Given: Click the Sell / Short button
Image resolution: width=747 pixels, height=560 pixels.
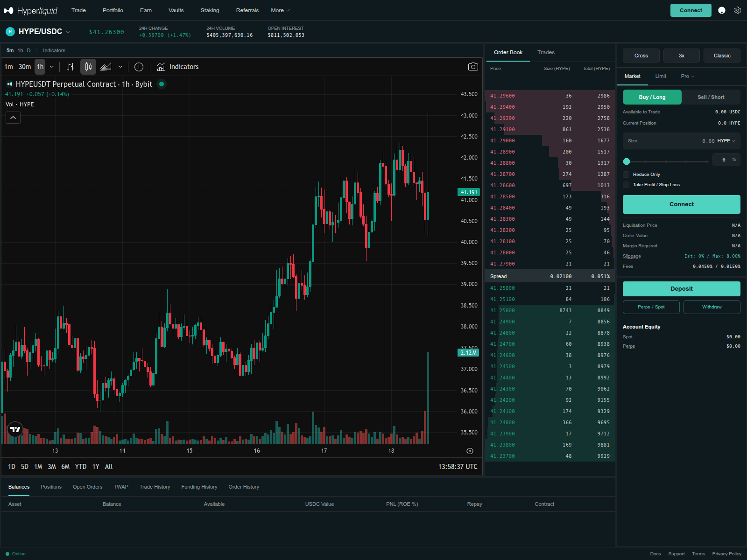Looking at the screenshot, I should (x=710, y=97).
